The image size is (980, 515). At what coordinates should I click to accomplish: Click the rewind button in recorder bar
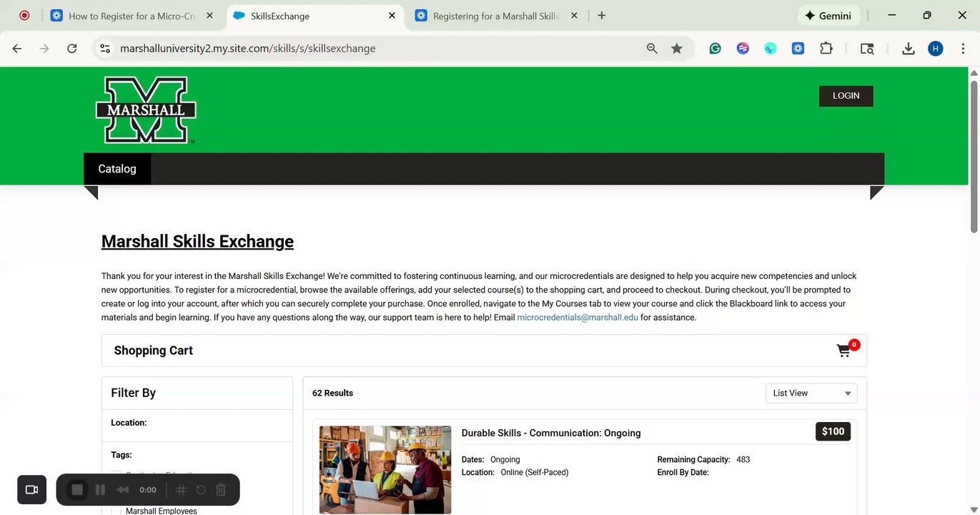123,490
